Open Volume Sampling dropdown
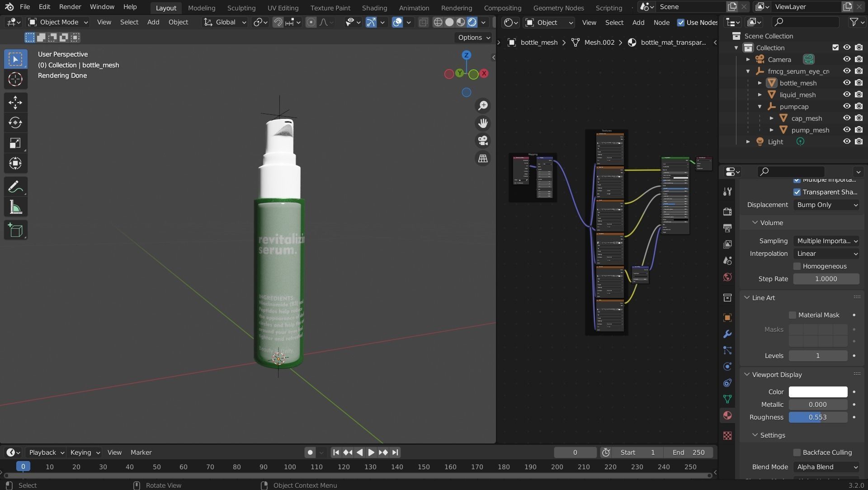The height and width of the screenshot is (490, 868). click(826, 241)
